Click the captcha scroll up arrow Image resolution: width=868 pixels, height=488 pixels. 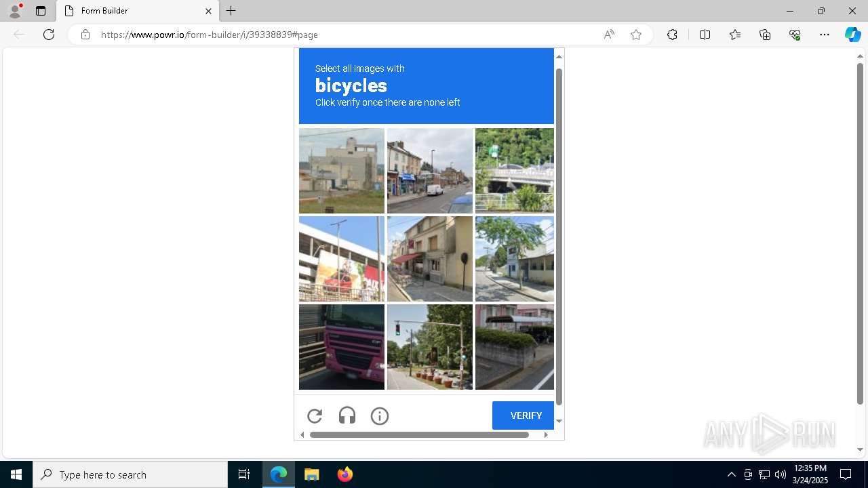559,56
